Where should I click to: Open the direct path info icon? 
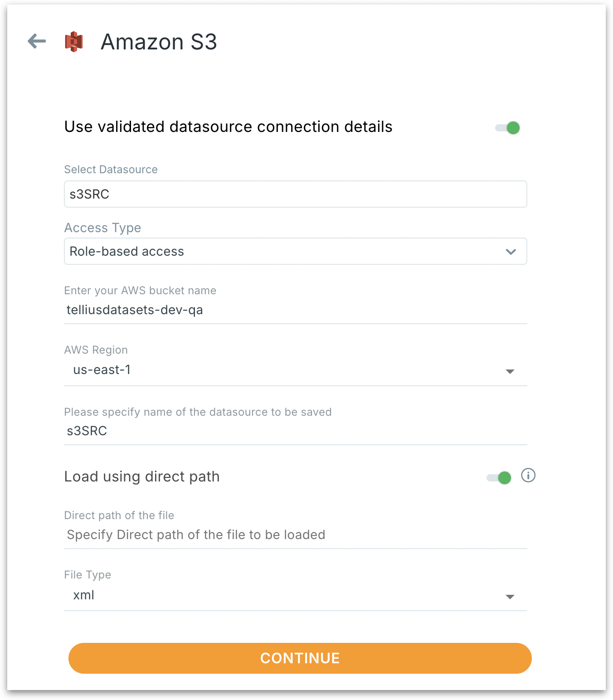click(528, 476)
